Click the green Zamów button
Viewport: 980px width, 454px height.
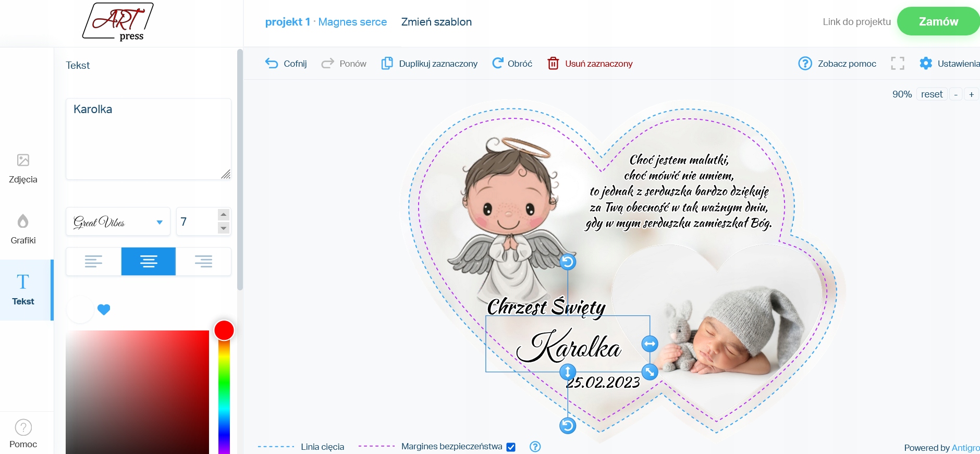point(938,21)
